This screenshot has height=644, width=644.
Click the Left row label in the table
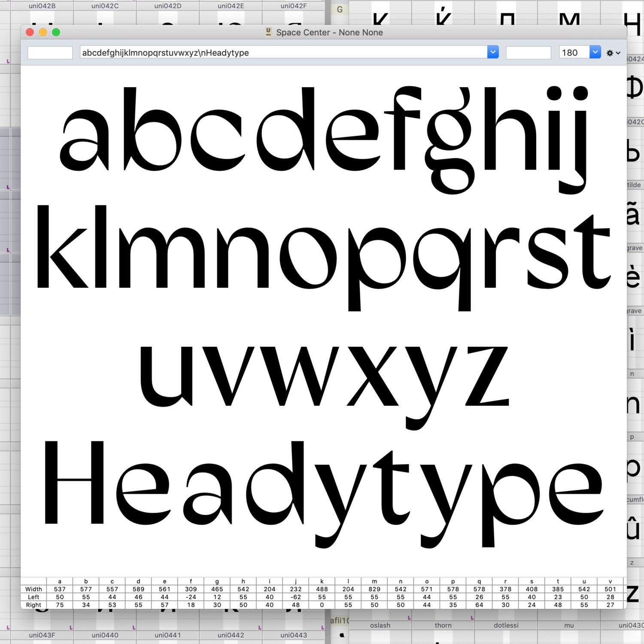click(x=33, y=597)
